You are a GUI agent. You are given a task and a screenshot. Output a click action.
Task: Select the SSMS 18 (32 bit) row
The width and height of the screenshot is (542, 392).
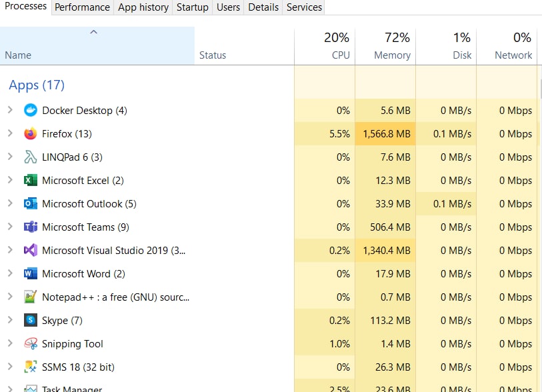pyautogui.click(x=268, y=367)
